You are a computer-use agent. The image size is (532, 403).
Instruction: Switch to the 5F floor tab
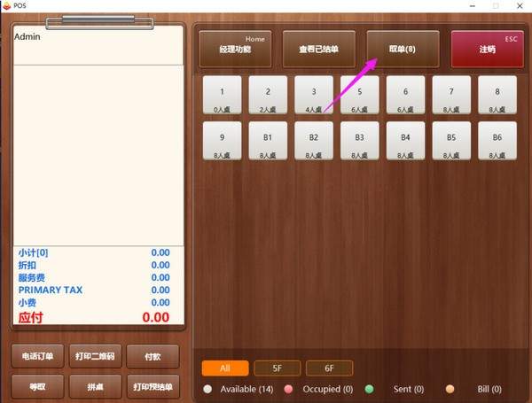278,368
